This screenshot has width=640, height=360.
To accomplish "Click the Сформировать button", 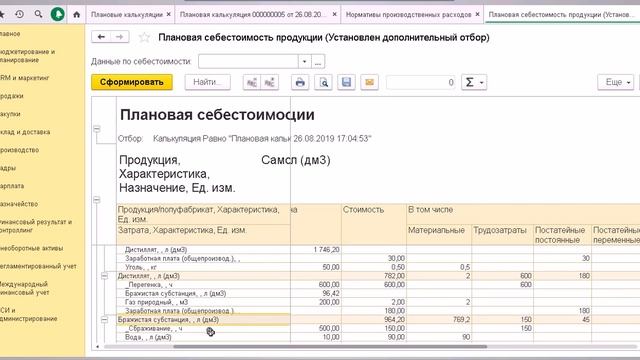I will click(132, 82).
